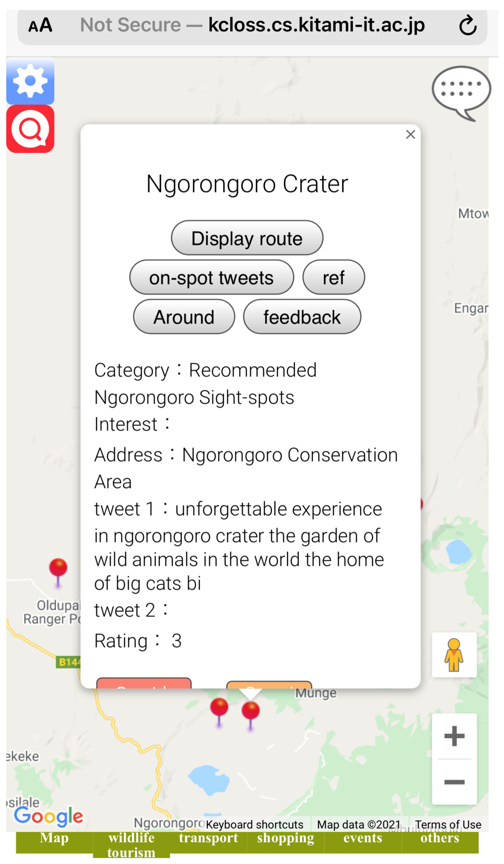Tap the Around button
The width and height of the screenshot is (504, 864).
pos(184,317)
